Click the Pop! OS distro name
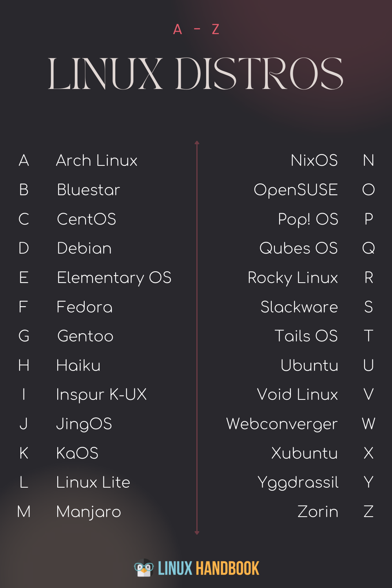 point(308,220)
